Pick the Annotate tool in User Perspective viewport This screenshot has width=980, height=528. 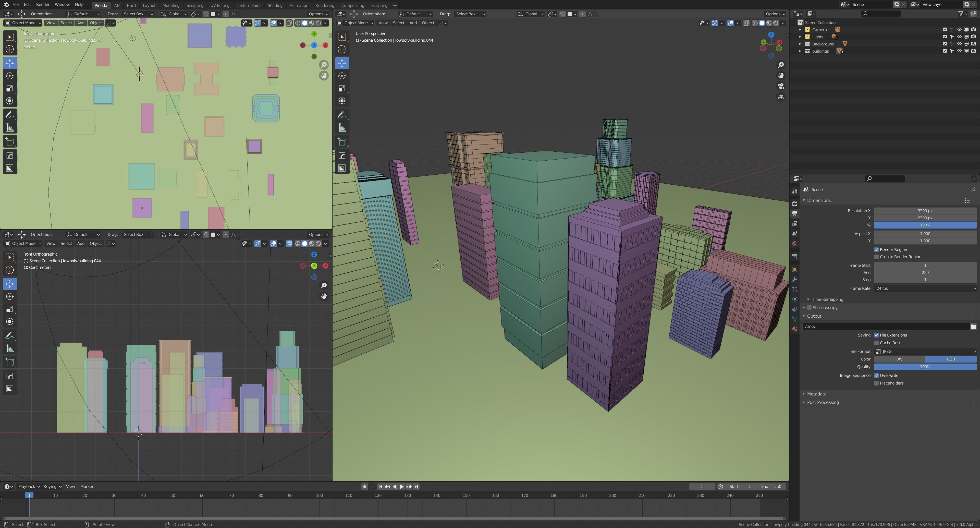click(x=342, y=115)
